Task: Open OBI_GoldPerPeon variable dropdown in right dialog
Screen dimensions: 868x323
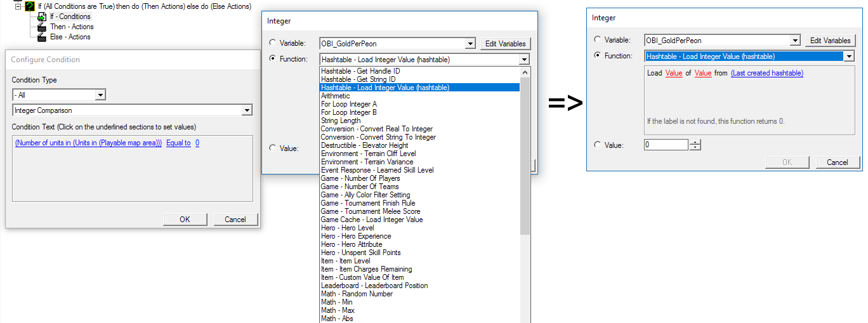Action: pyautogui.click(x=794, y=41)
